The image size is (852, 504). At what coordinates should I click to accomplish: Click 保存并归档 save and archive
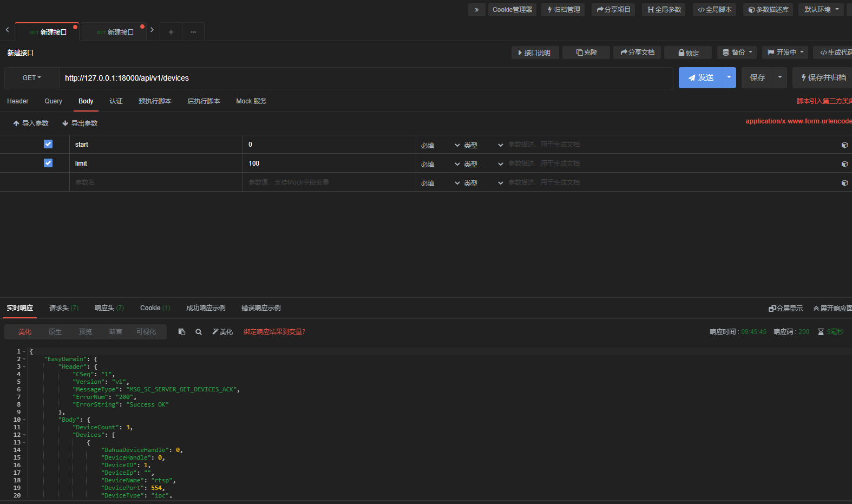click(x=823, y=78)
